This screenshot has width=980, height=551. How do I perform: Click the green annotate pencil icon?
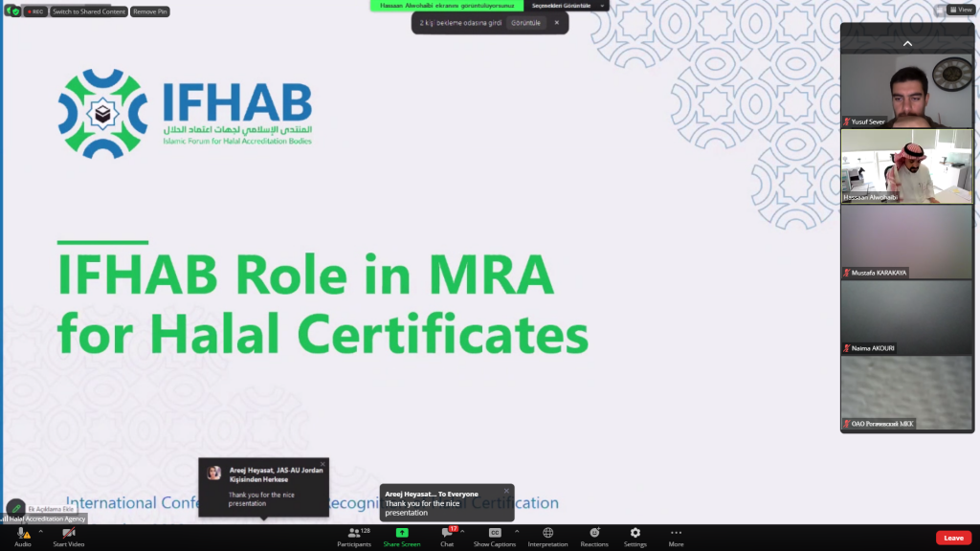pyautogui.click(x=16, y=509)
